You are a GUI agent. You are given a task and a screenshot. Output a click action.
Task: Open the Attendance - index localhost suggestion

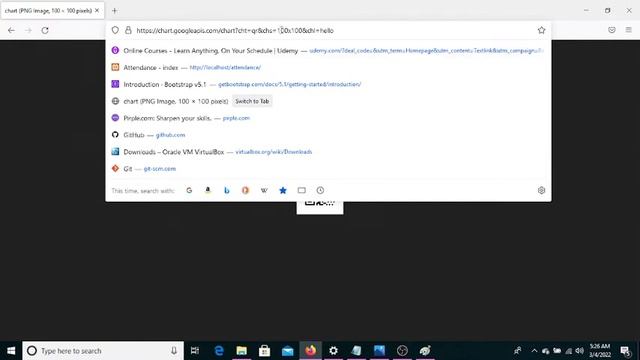(328, 67)
